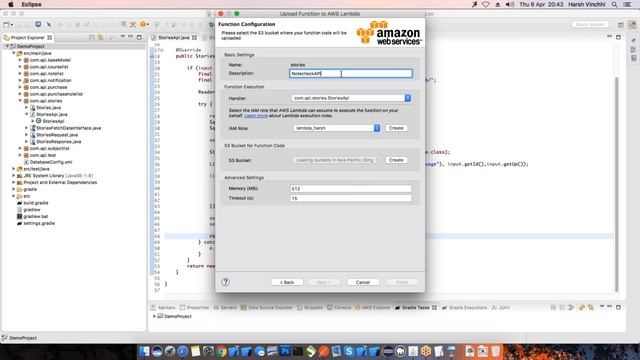Collapse the src/main/java folder
This screenshot has width=640, height=360.
tap(13, 53)
